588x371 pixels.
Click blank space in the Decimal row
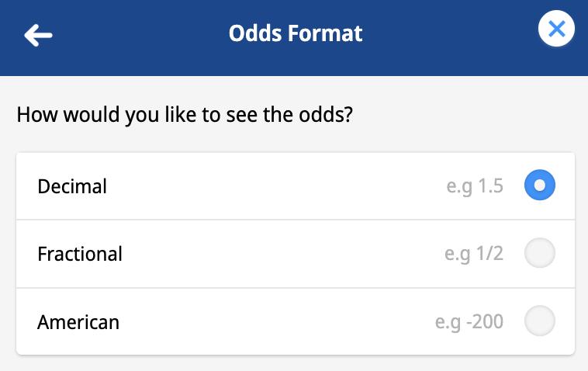[274, 186]
